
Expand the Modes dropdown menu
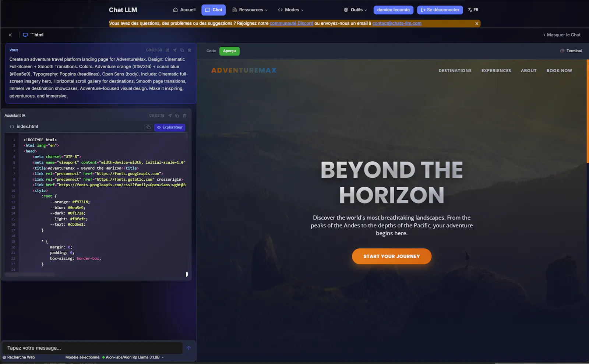click(291, 10)
